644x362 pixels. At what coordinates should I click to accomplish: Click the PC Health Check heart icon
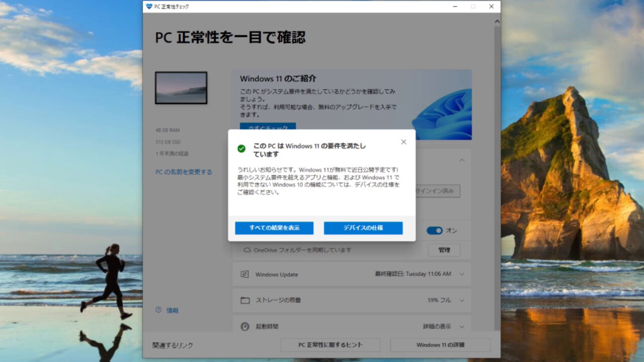pos(149,7)
